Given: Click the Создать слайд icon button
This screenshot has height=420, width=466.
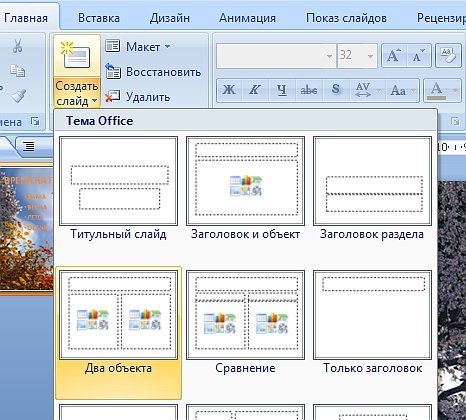Looking at the screenshot, I should tap(77, 56).
